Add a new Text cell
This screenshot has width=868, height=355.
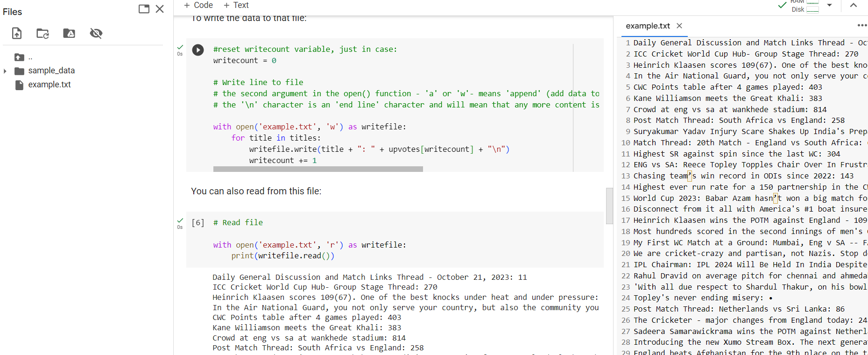coord(236,5)
